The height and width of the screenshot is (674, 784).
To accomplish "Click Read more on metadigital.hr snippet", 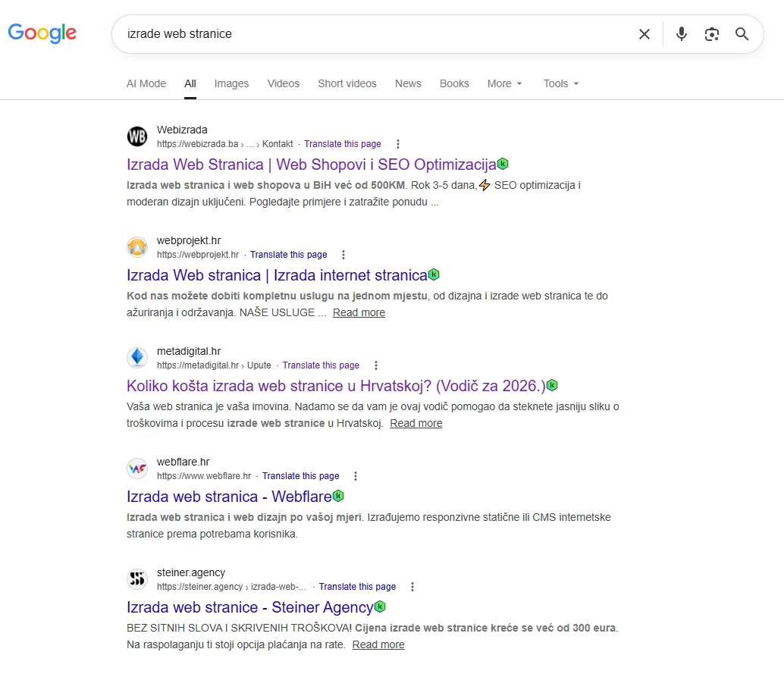I will coord(416,423).
